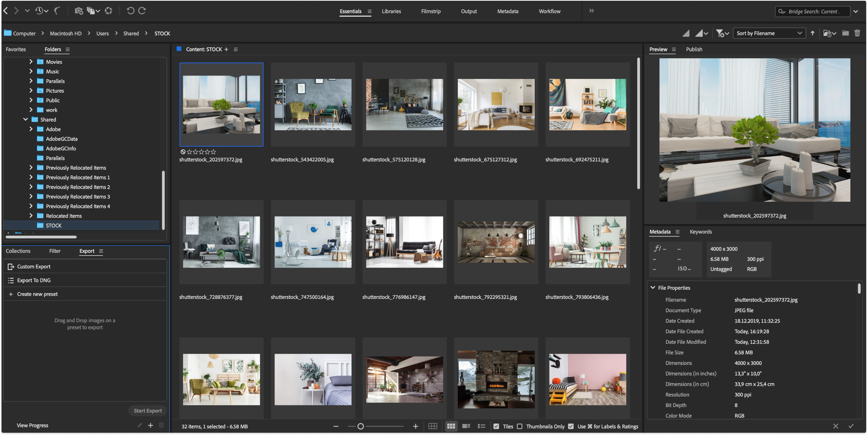
Task: Lock the thumbnail grid icon
Action: pos(433,426)
